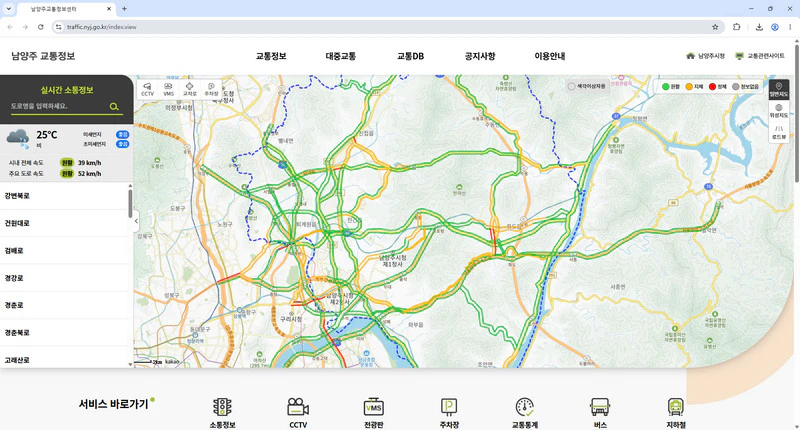This screenshot has width=800, height=430.
Task: Open 주차장 parking service shortcut
Action: click(x=449, y=413)
